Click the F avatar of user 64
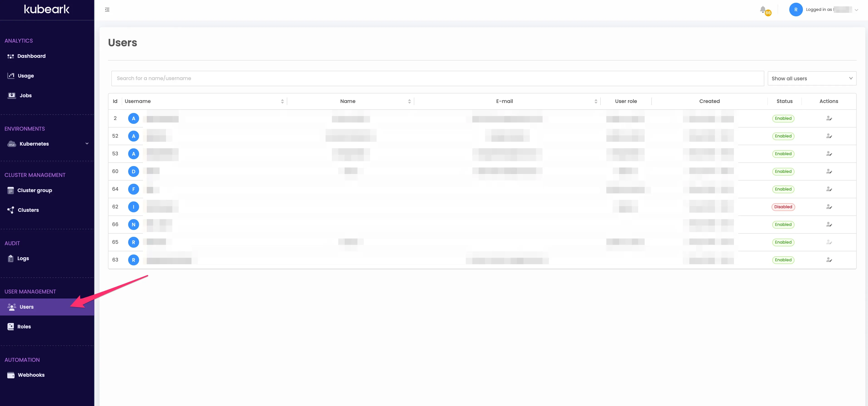The height and width of the screenshot is (406, 868). point(133,189)
